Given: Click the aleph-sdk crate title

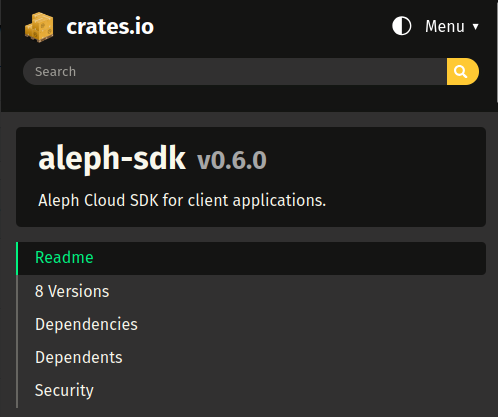Looking at the screenshot, I should tap(112, 159).
